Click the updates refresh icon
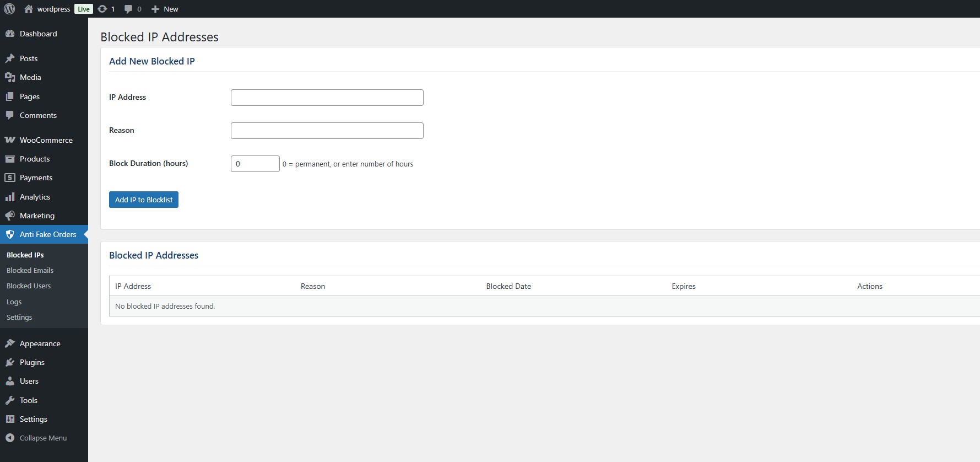 [102, 9]
